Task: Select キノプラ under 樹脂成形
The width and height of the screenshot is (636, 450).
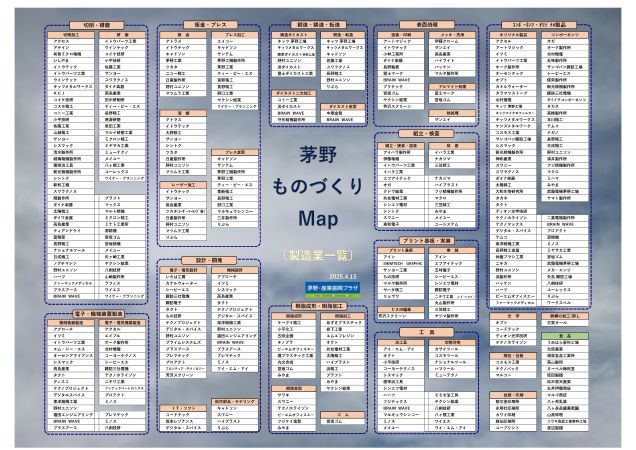Action: (x=293, y=342)
